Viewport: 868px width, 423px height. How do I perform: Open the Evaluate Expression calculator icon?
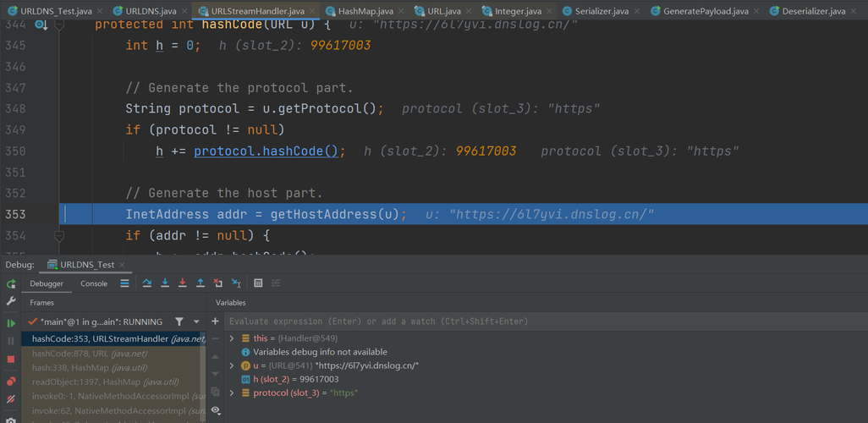(258, 283)
